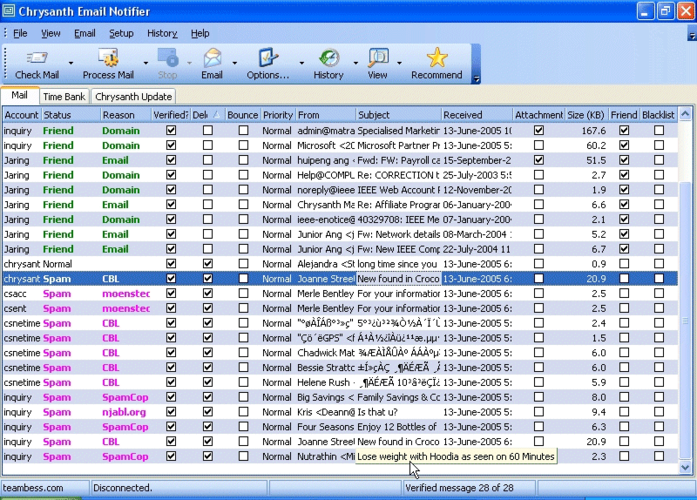
Task: Toggle Friend checkbox for Microsoft Partner row
Action: [x=624, y=145]
